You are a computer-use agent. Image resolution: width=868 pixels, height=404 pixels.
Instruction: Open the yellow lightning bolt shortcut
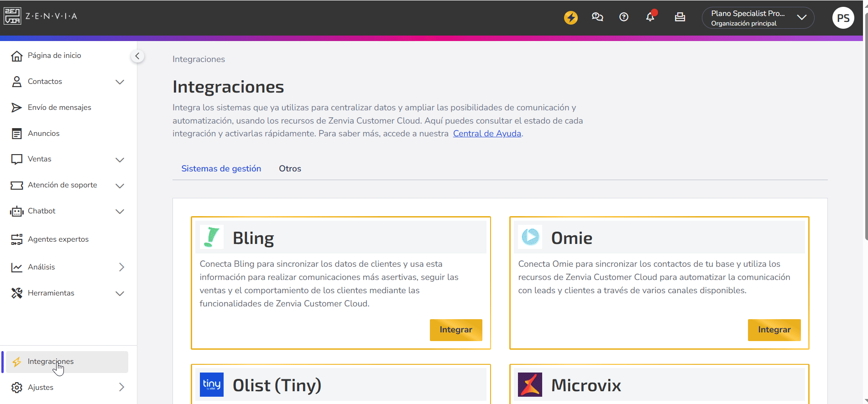pos(570,17)
